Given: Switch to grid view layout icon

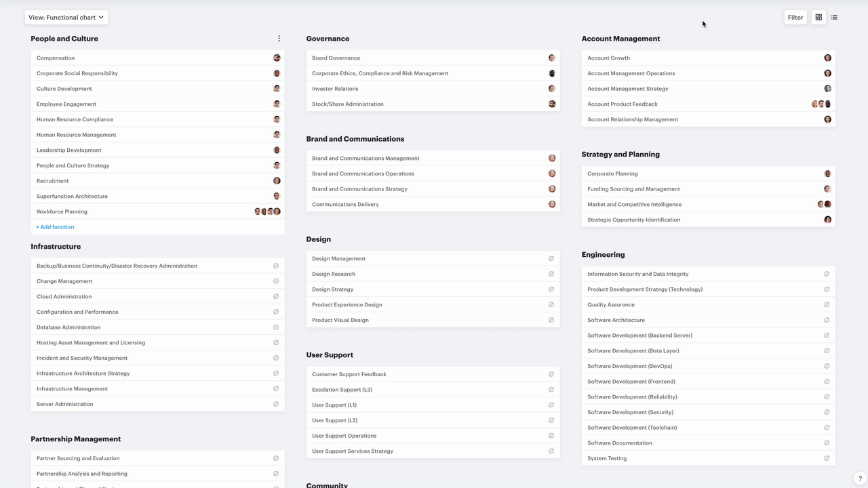Looking at the screenshot, I should pos(818,18).
